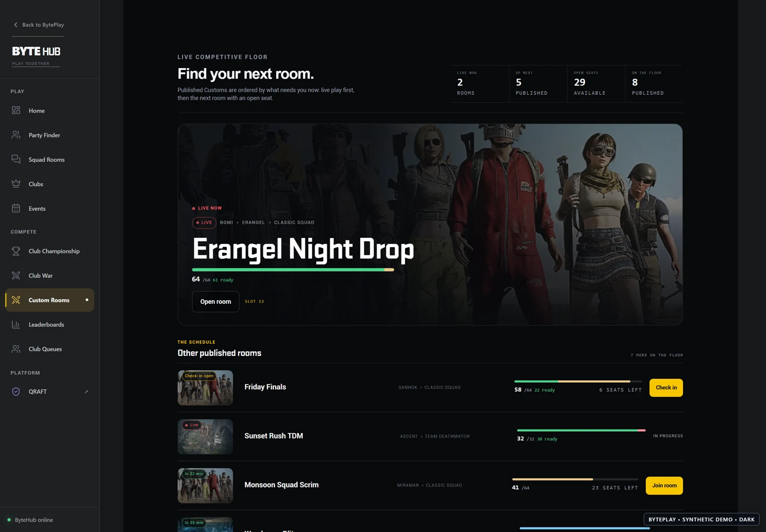Navigate to Party Finder

click(x=50, y=135)
